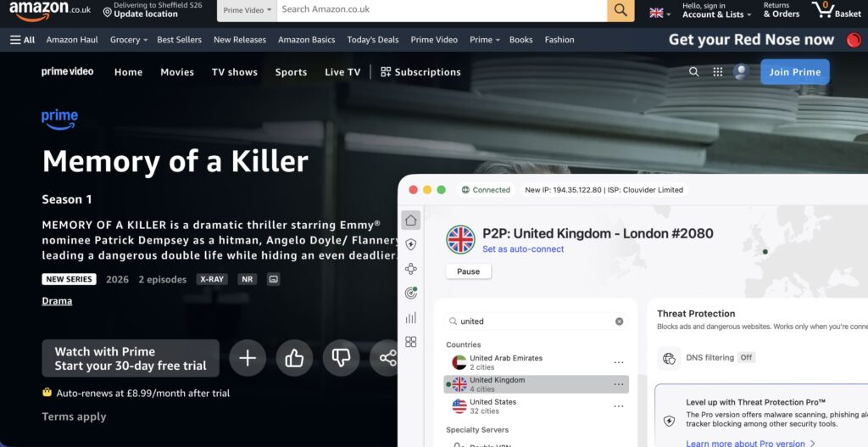
Task: Click the Prime Video profile avatar
Action: pos(741,72)
